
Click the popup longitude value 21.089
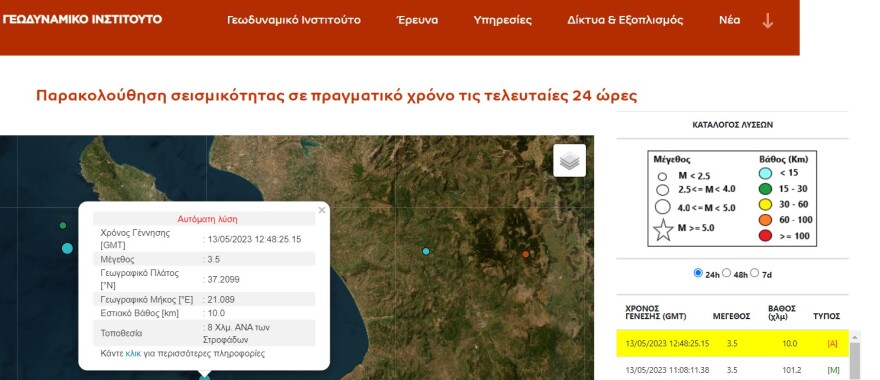[221, 300]
